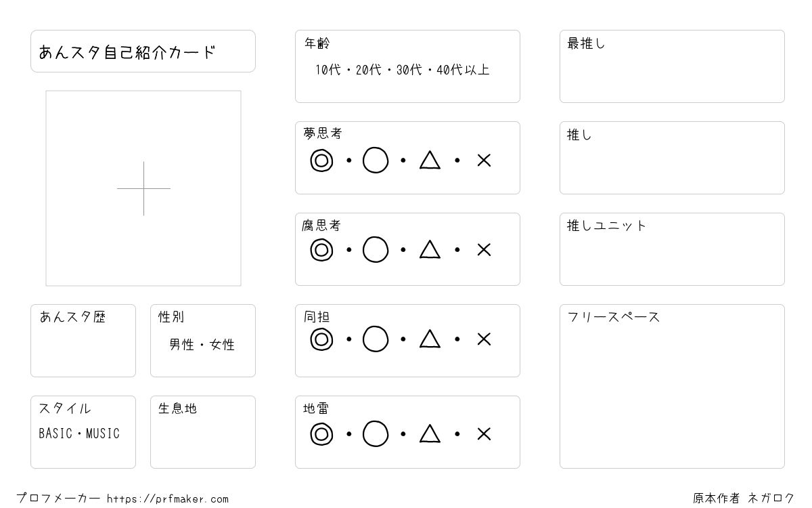Click inside the 推しユニット field
The width and height of the screenshot is (812, 508).
point(672,249)
